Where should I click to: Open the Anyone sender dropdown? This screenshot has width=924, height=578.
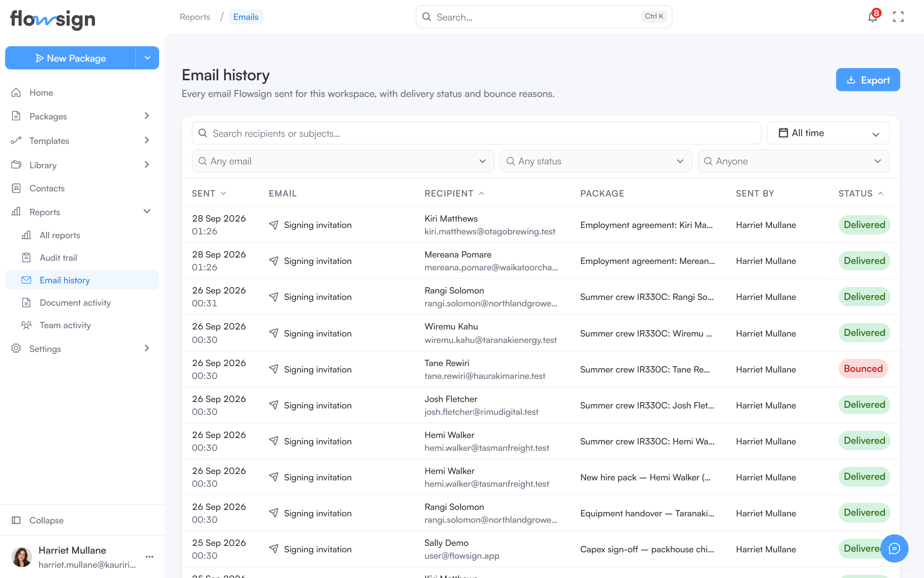tap(793, 161)
